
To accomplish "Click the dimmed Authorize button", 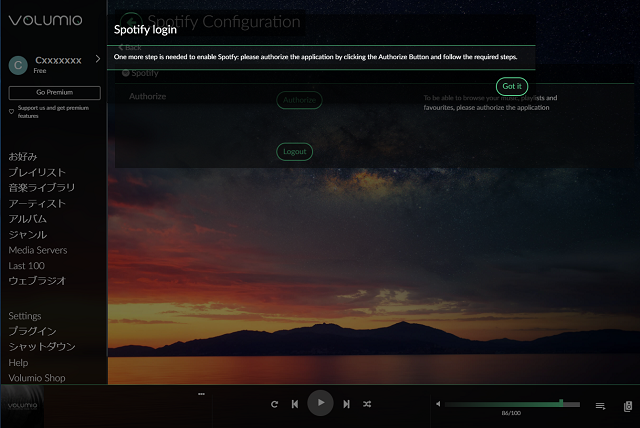I will (299, 100).
